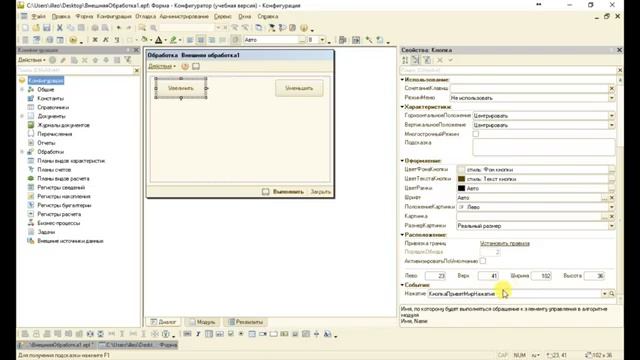Open the ВертикальноеПоложение dropdown

click(x=611, y=125)
